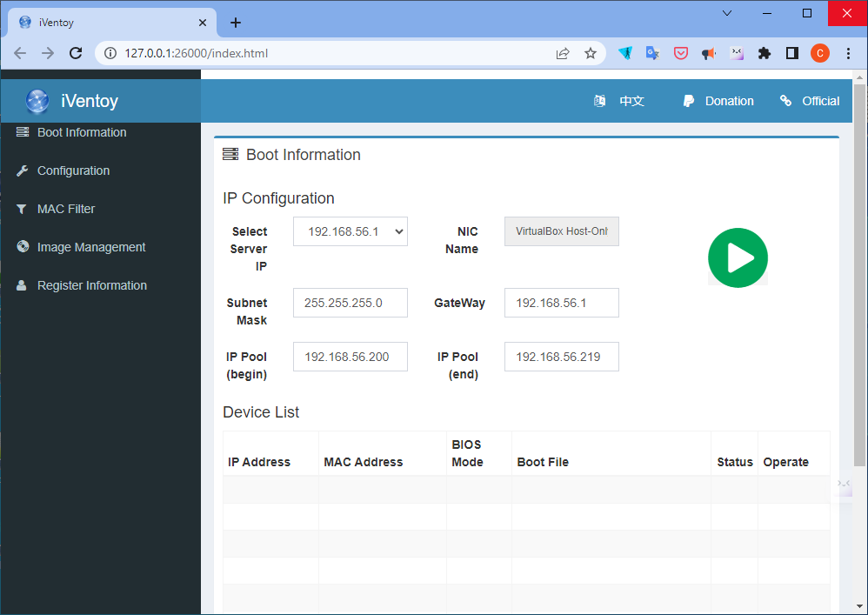Click the Subnet Mask input field
Viewport: 868px width, 615px height.
351,303
